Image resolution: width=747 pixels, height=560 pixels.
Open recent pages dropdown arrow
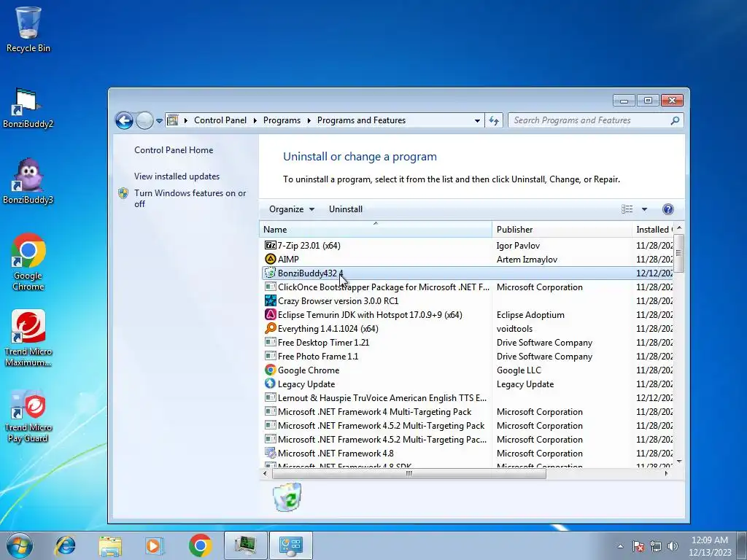point(159,121)
